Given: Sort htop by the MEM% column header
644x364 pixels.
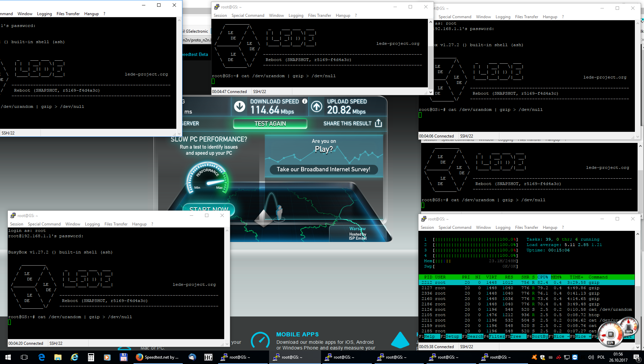Looking at the screenshot, I should click(556, 277).
